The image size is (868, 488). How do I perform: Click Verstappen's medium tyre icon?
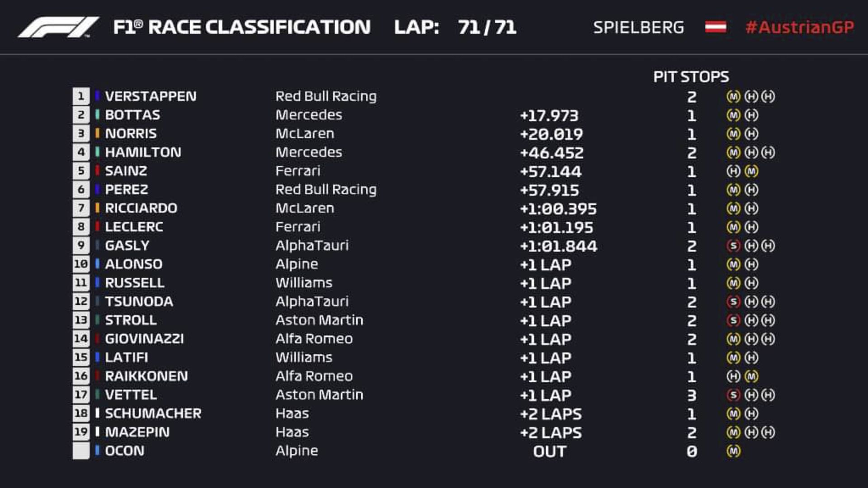[x=733, y=96]
